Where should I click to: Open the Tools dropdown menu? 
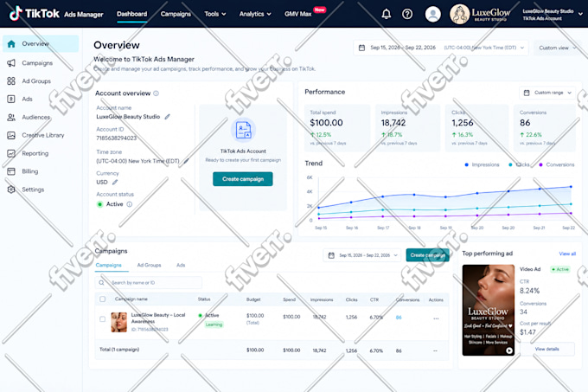tap(215, 14)
